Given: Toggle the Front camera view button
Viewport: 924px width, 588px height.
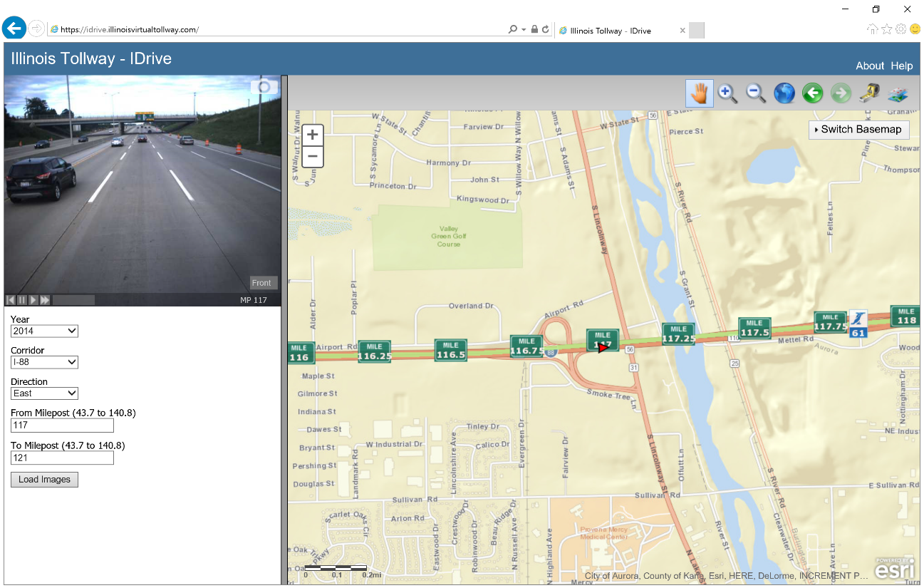Looking at the screenshot, I should coord(261,283).
